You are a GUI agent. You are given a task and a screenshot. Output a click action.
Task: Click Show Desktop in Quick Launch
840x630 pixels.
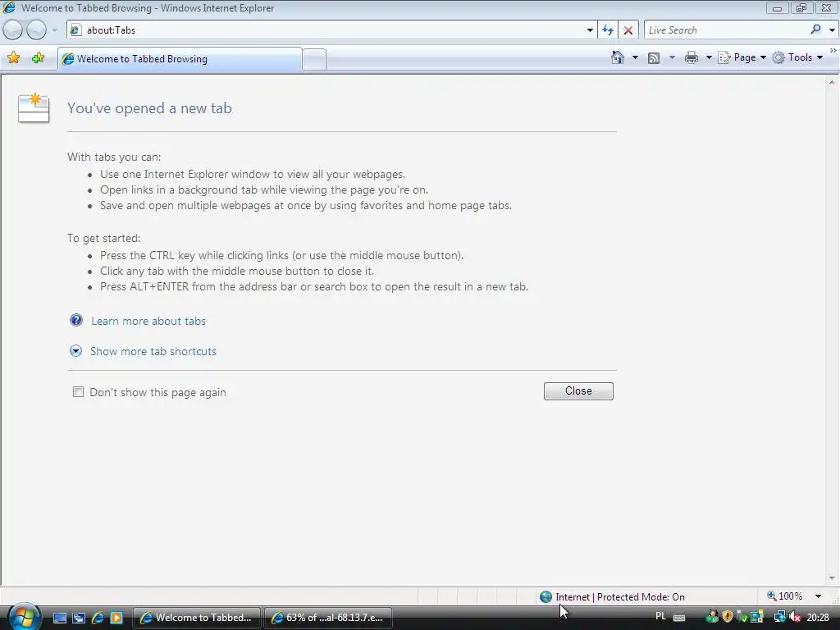[60, 618]
